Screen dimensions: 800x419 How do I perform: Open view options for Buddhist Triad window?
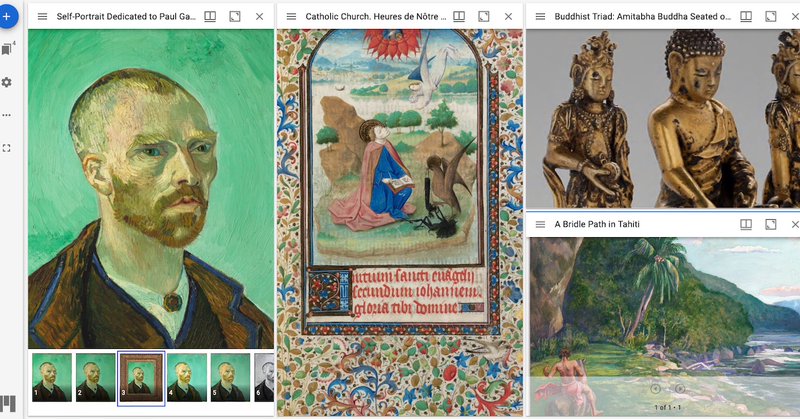(746, 16)
